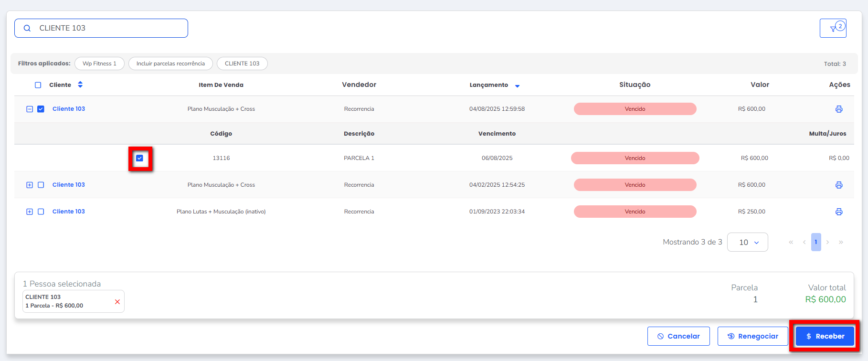868x361 pixels.
Task: Open the rows-per-page dropdown showing 10
Action: (747, 242)
